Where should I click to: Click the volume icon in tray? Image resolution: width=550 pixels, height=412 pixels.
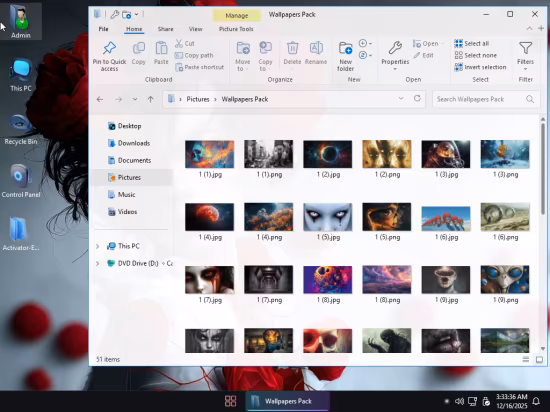point(459,401)
